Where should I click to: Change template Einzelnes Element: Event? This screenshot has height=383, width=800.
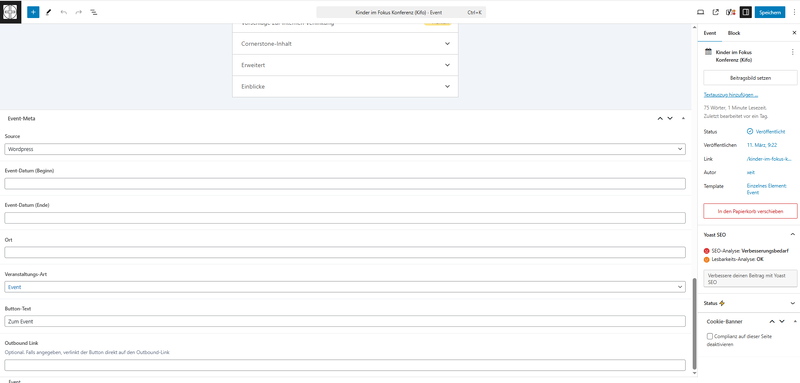[767, 189]
